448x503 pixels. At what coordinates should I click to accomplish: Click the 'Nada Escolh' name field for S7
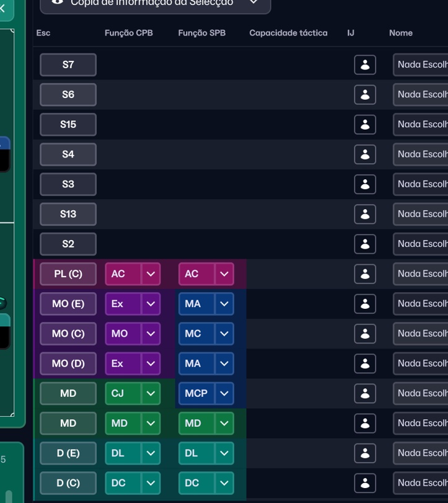coord(421,65)
